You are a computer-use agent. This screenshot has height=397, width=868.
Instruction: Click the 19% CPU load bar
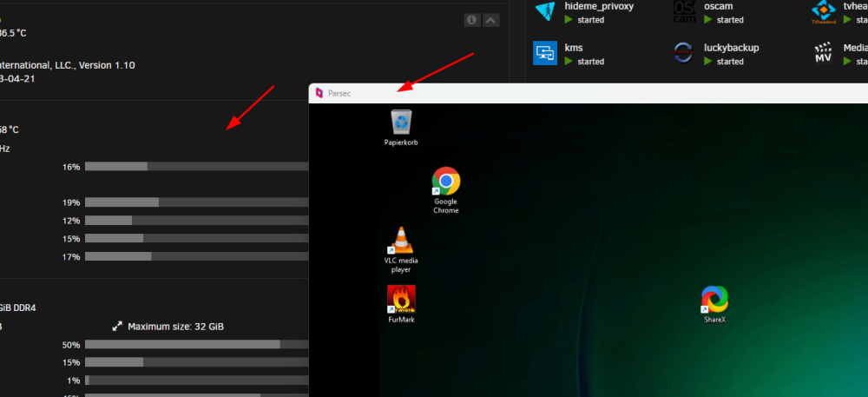coord(196,202)
